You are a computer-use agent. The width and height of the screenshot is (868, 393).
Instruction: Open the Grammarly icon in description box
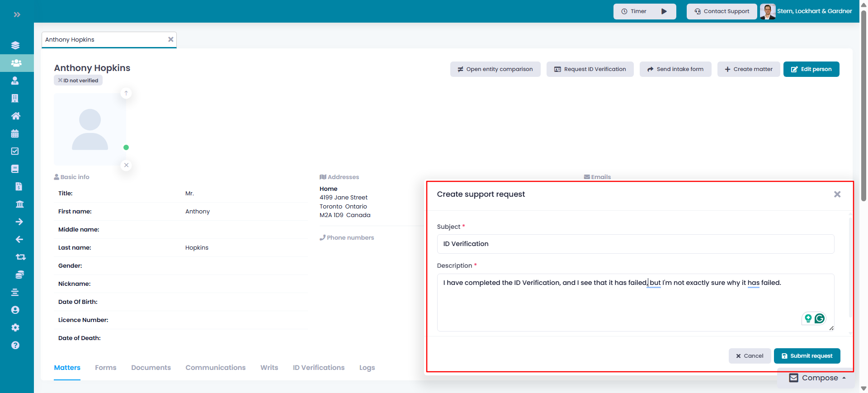(820, 318)
